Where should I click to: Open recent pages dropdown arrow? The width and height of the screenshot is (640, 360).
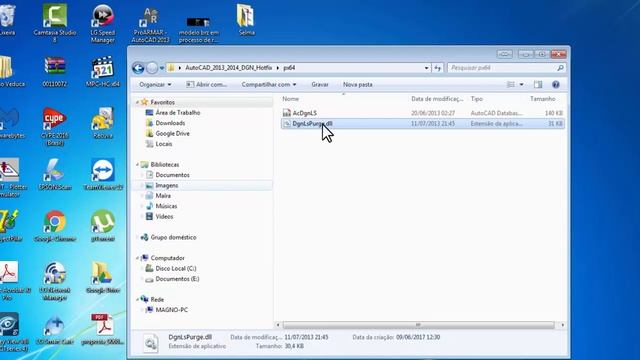(162, 68)
